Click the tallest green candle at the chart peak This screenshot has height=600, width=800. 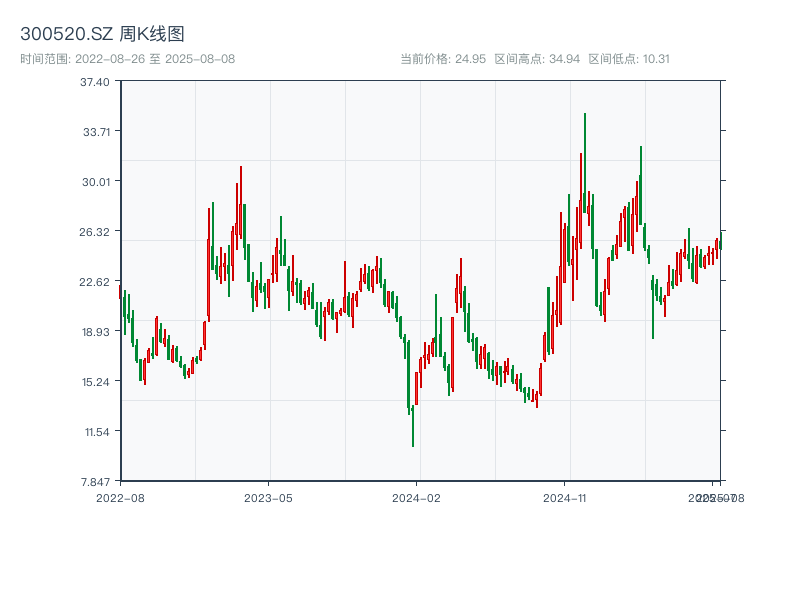(x=585, y=160)
